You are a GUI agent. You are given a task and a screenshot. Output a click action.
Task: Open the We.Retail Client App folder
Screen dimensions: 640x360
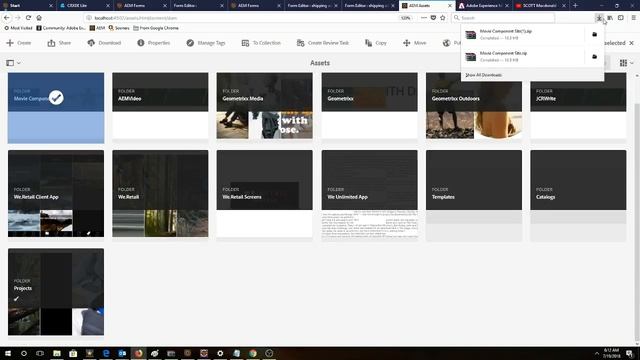click(56, 193)
